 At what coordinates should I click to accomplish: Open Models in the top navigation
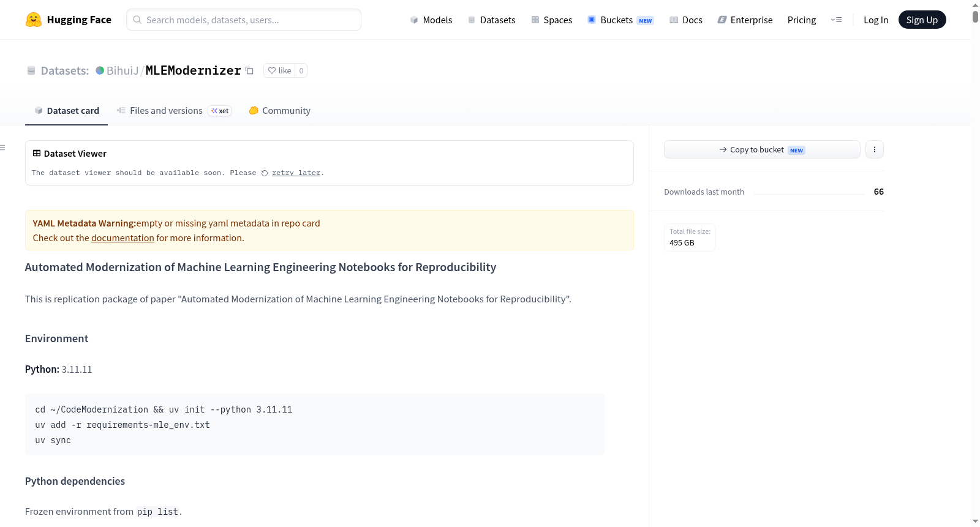point(431,20)
